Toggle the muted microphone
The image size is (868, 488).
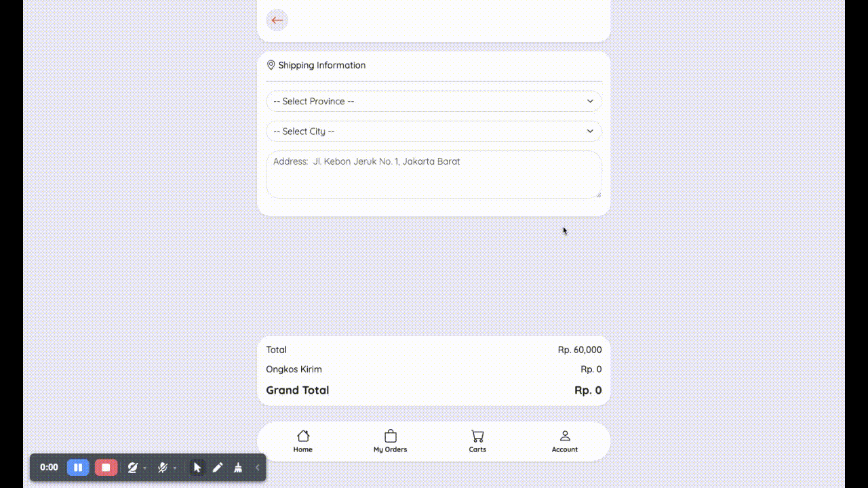(163, 468)
